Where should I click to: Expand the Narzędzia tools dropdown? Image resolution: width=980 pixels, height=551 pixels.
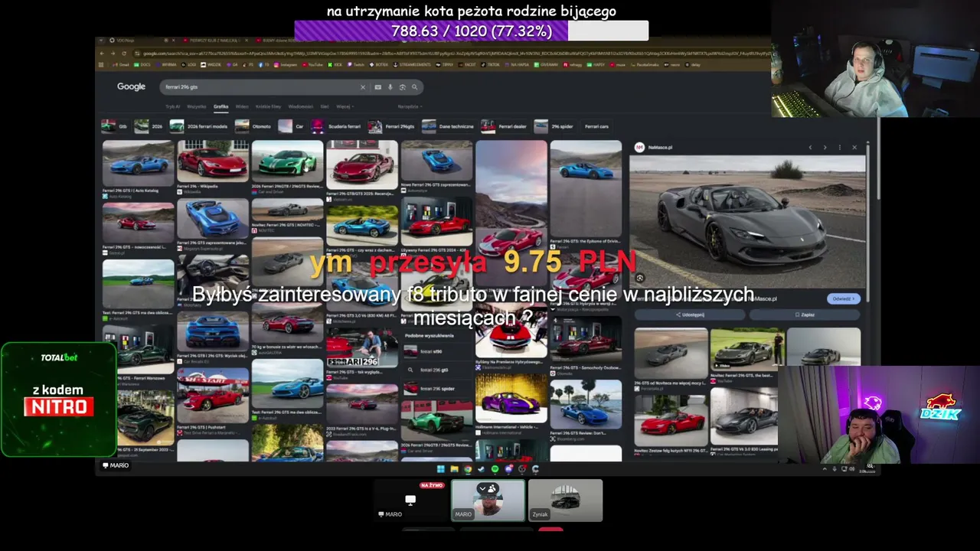click(x=409, y=106)
